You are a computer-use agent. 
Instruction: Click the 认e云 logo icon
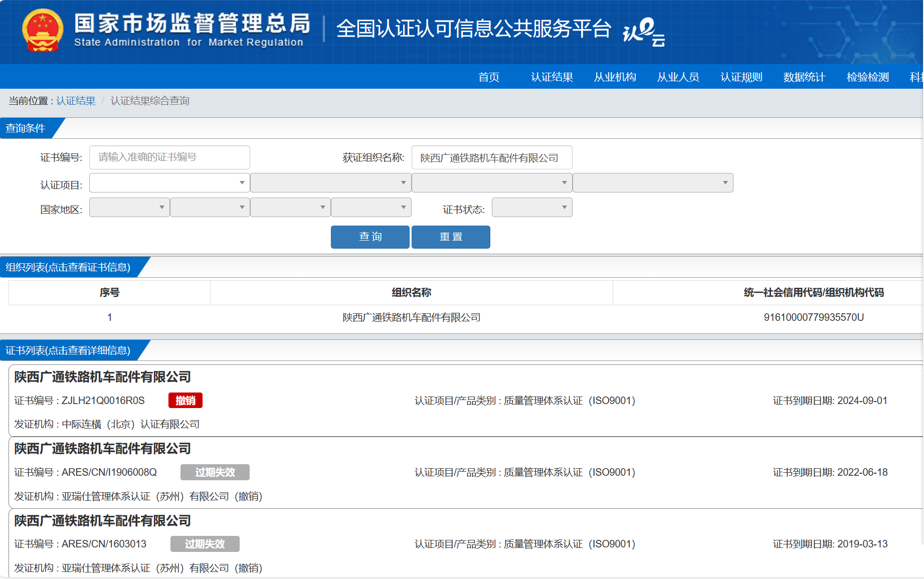(x=644, y=32)
